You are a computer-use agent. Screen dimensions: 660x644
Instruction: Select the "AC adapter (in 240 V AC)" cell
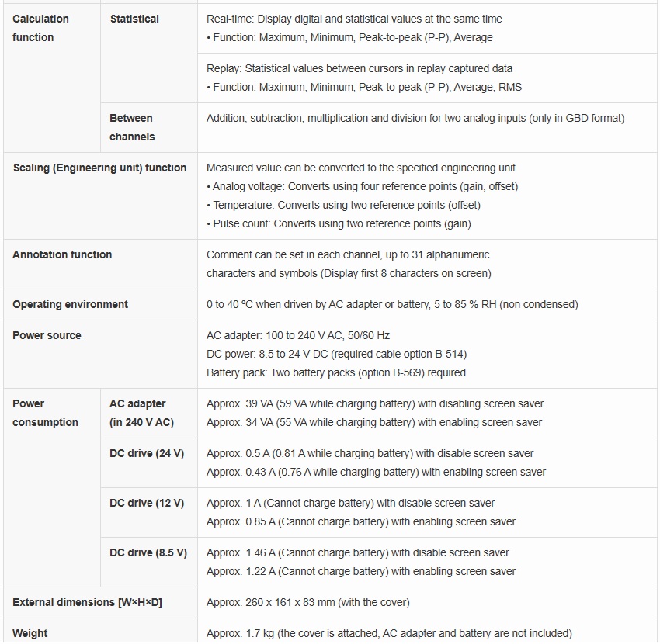coord(141,413)
